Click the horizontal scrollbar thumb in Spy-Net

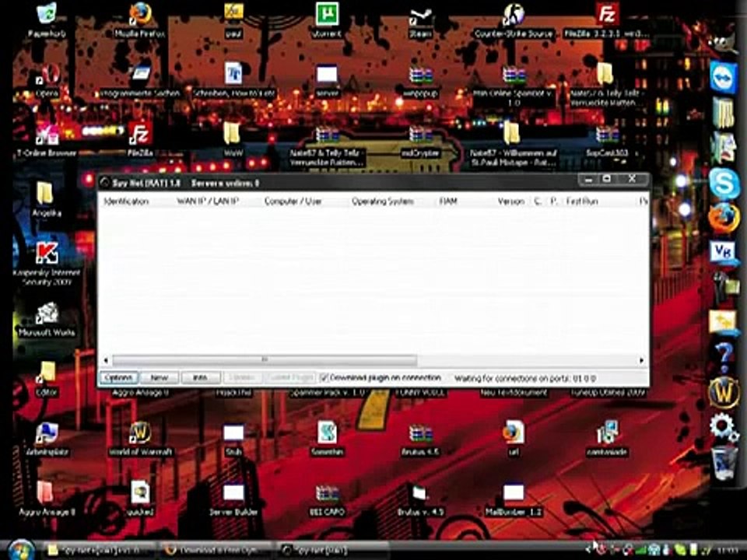pyautogui.click(x=265, y=360)
